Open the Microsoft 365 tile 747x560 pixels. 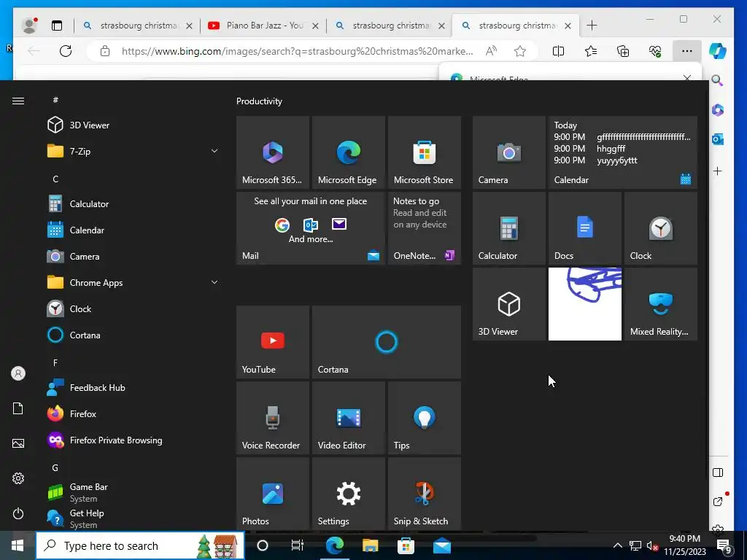coord(273,152)
